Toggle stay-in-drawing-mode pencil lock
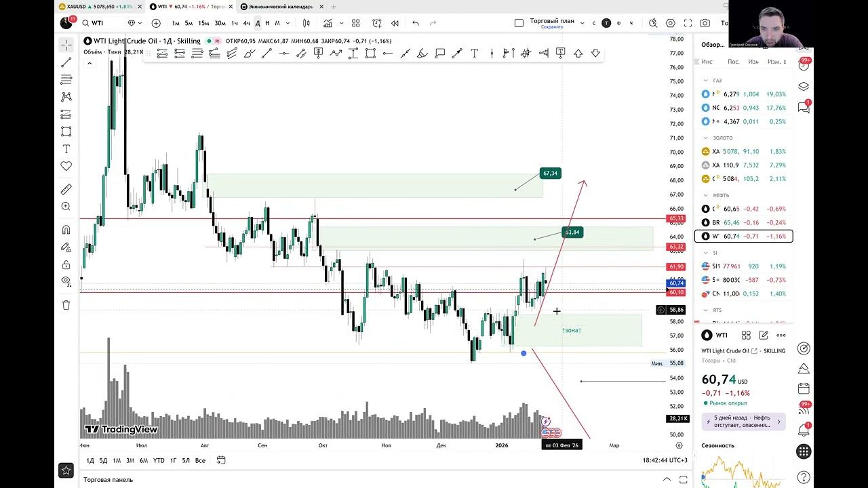 point(66,247)
